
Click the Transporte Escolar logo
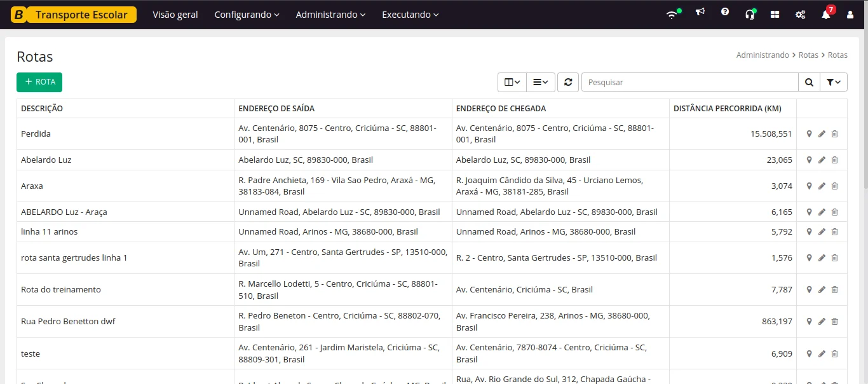74,15
